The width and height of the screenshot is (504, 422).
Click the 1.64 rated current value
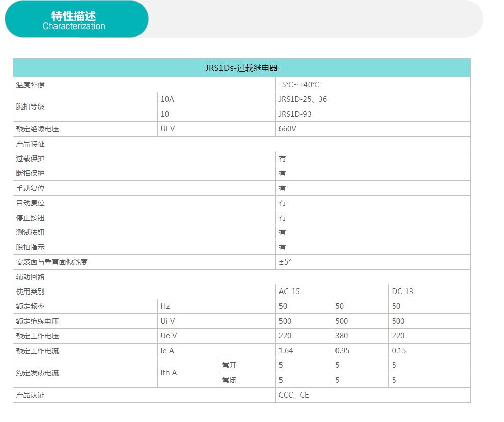point(286,351)
